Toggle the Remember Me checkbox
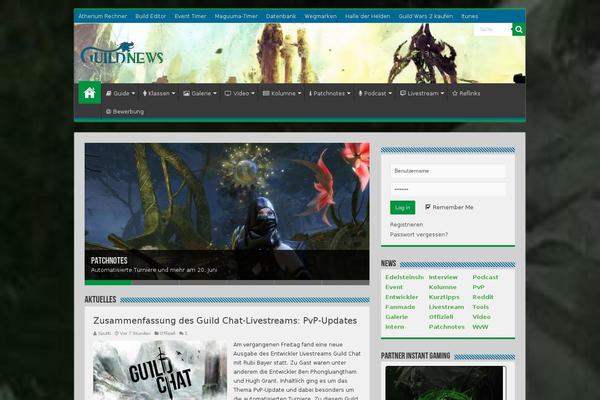600x400 pixels. click(x=427, y=207)
